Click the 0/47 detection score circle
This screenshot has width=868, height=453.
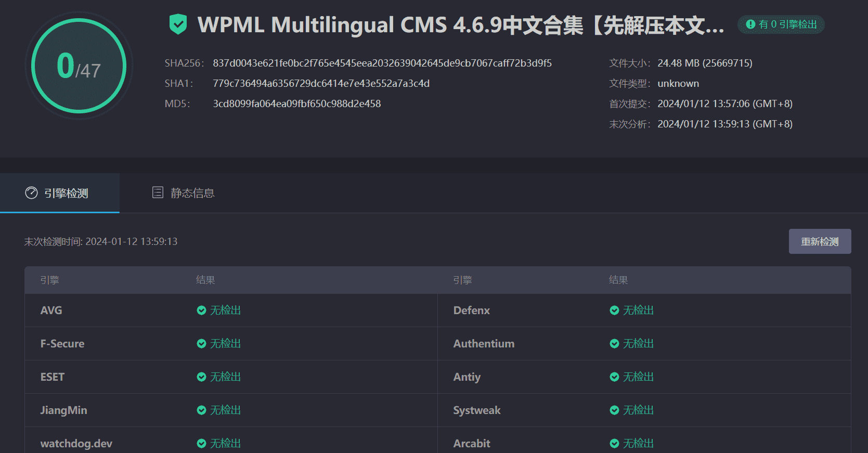point(79,66)
